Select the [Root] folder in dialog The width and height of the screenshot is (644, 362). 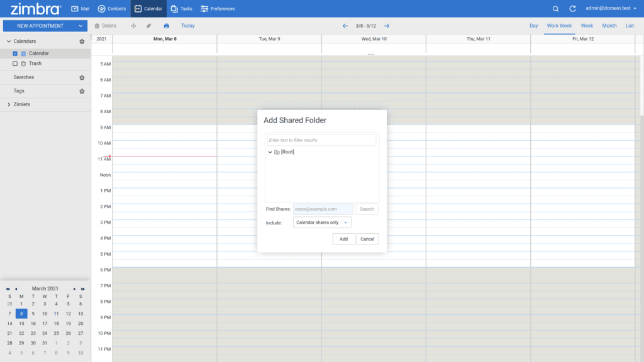point(284,152)
